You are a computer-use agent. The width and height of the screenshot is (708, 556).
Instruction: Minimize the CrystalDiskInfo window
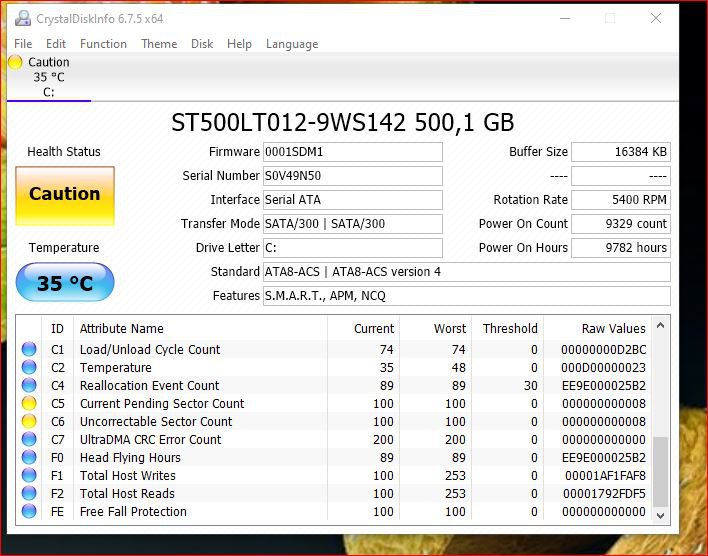tap(565, 19)
